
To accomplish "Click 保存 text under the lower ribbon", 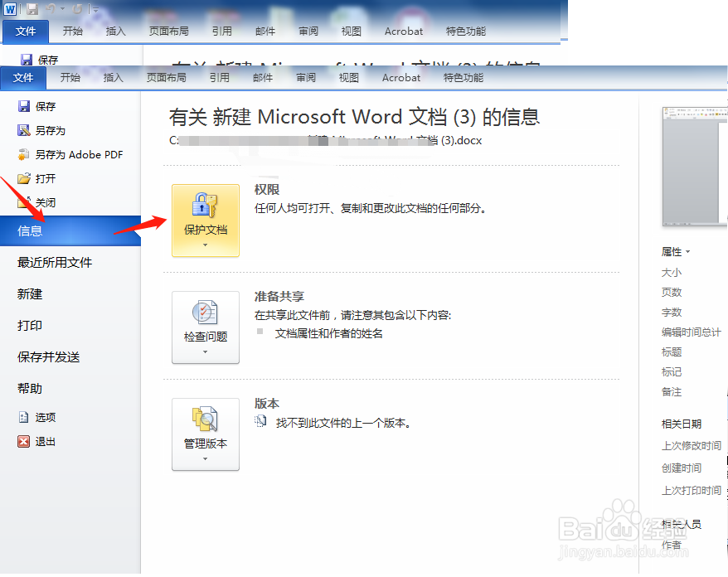I will point(46,106).
